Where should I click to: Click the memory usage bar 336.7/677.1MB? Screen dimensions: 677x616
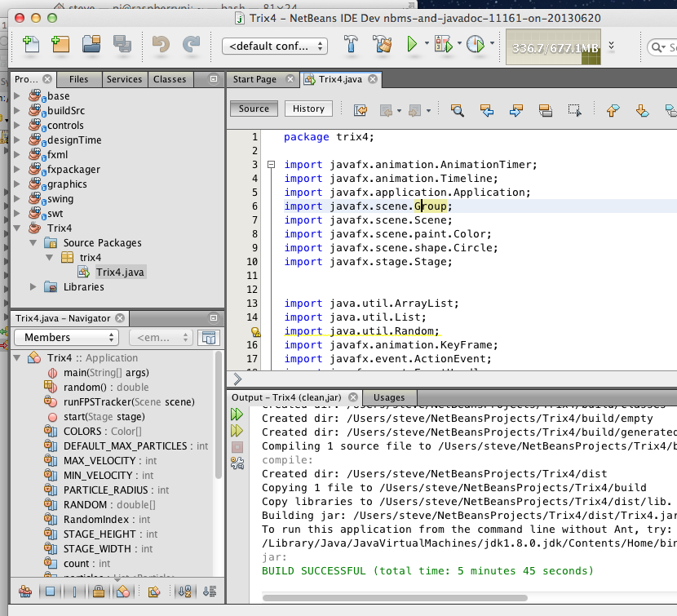coord(554,47)
